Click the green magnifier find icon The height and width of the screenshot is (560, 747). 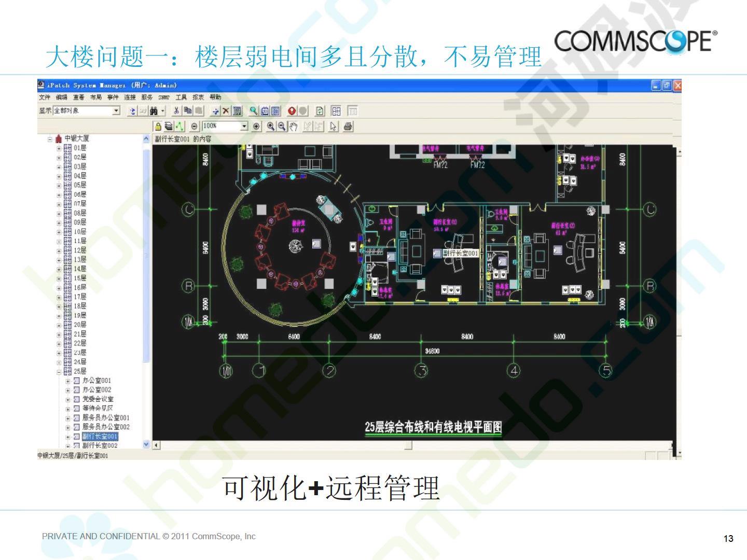coord(254,111)
